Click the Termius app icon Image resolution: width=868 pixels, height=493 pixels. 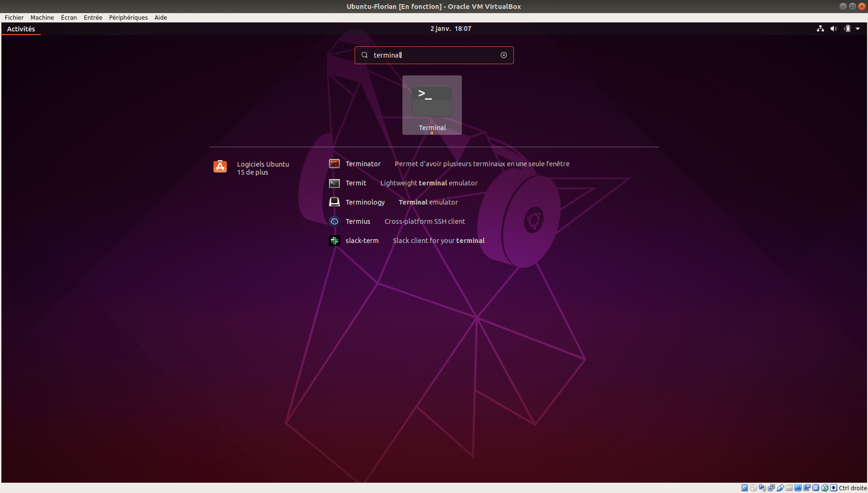pos(334,221)
